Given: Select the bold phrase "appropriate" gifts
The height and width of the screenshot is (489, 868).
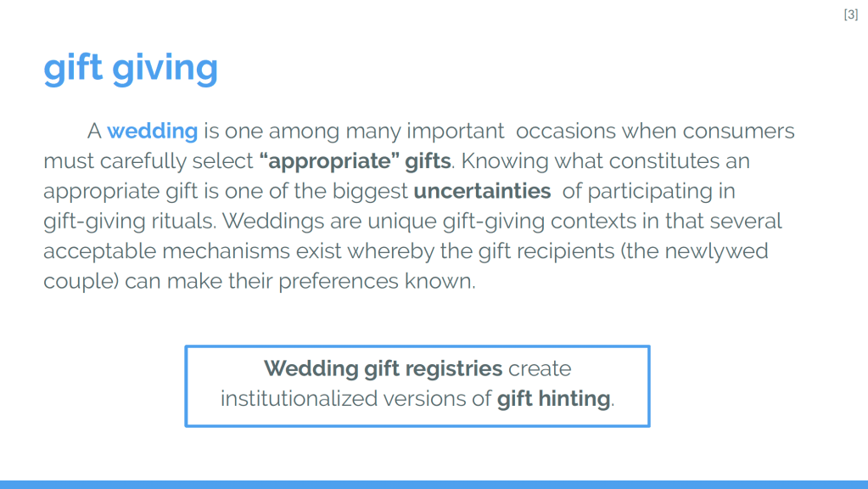Looking at the screenshot, I should tap(355, 161).
